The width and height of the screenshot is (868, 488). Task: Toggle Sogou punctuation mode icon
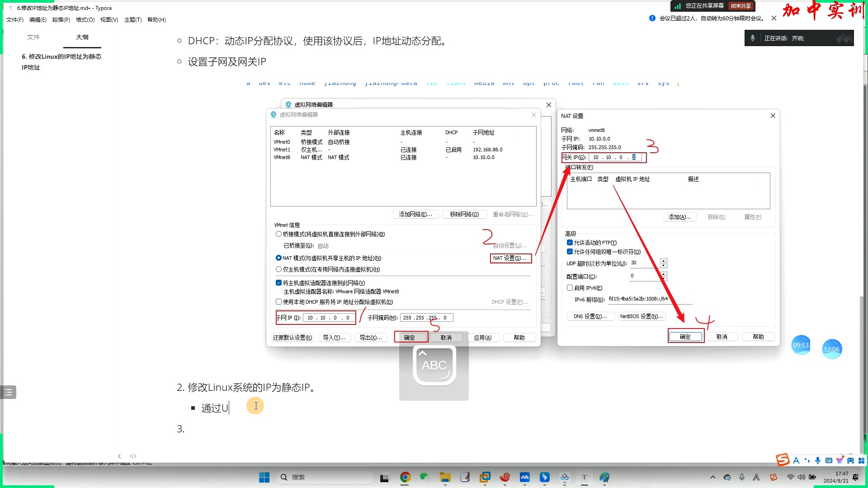(x=807, y=460)
